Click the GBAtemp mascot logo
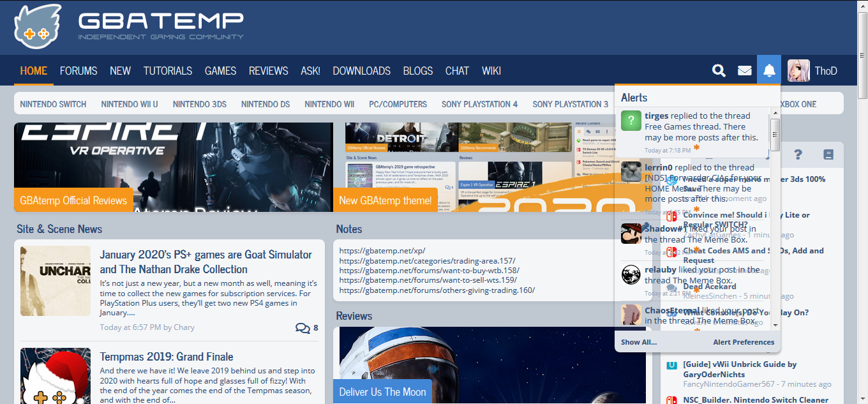Image resolution: width=868 pixels, height=404 pixels. [38, 26]
